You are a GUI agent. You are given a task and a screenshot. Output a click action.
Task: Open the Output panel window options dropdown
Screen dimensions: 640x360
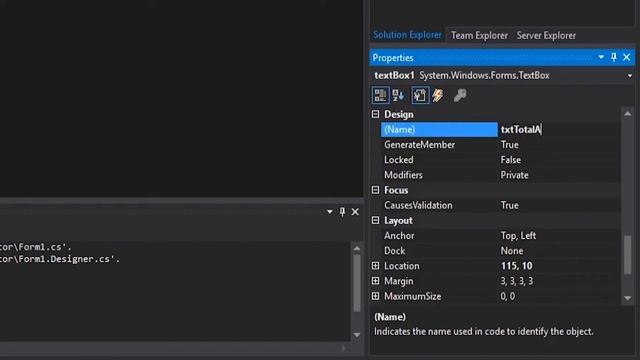329,211
